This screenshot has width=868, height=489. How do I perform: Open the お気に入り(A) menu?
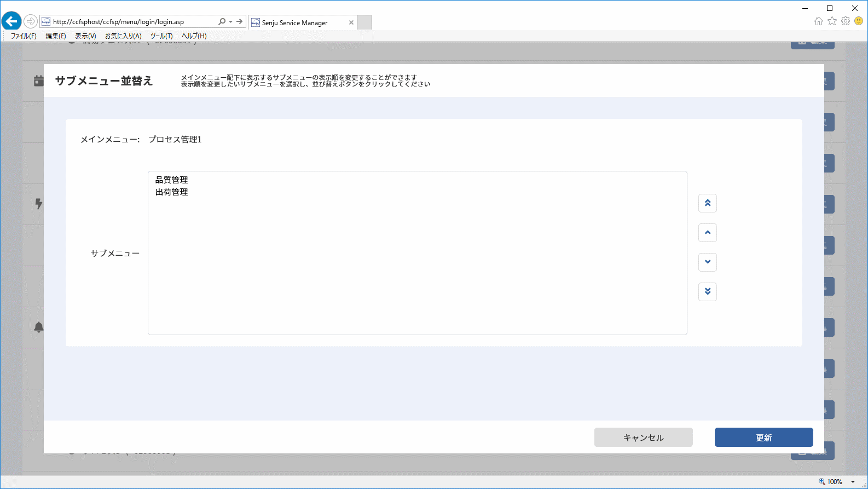coord(123,36)
